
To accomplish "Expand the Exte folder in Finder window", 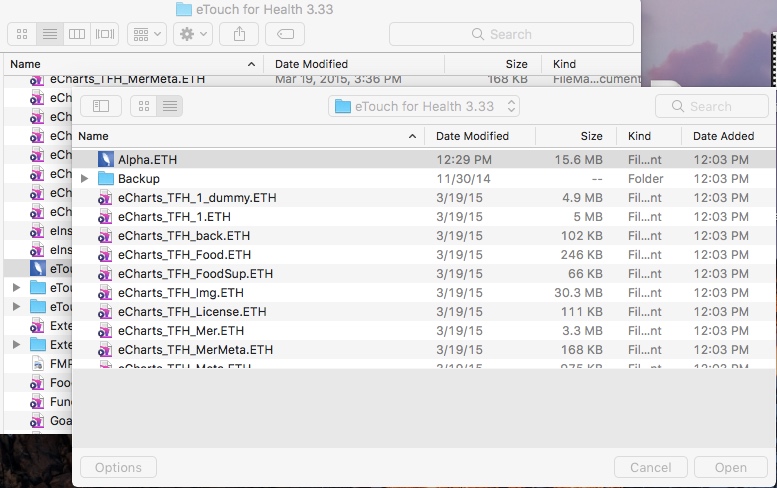I will click(16, 344).
